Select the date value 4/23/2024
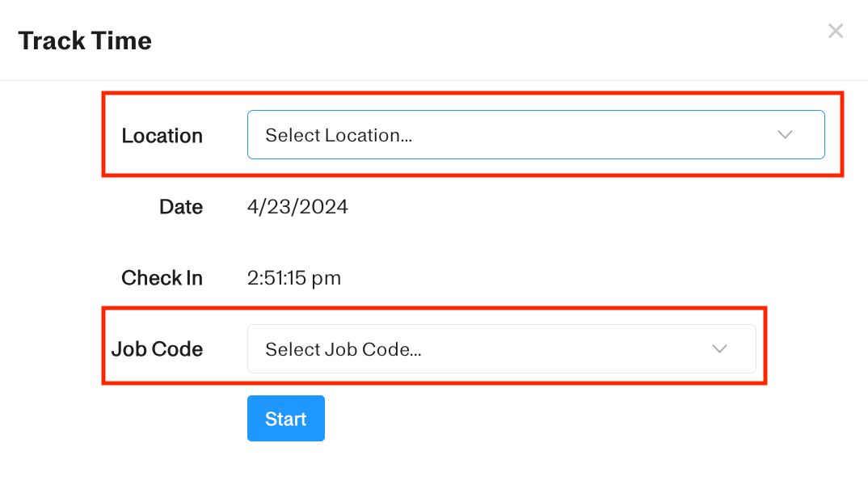Screen dimensions: 868x498 [297, 207]
